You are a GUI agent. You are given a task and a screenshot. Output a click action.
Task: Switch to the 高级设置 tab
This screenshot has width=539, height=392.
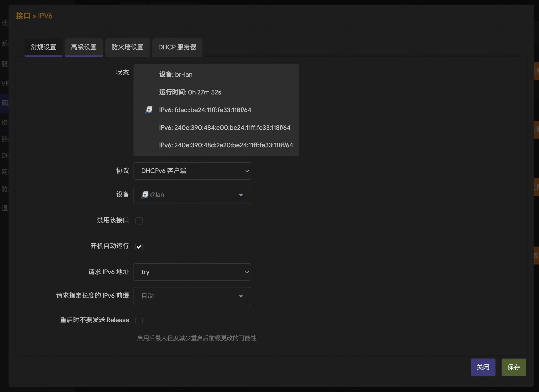(84, 47)
